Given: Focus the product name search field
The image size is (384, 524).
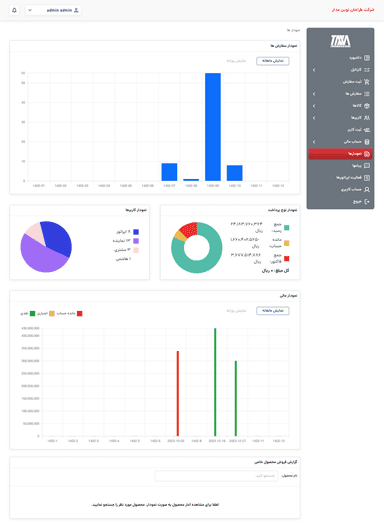Looking at the screenshot, I should (217, 476).
